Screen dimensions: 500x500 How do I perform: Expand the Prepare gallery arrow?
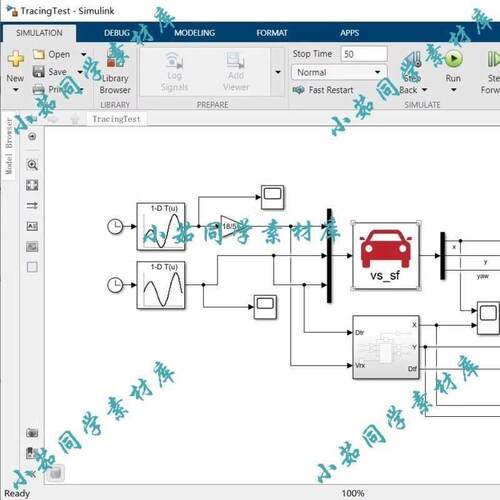click(x=278, y=72)
